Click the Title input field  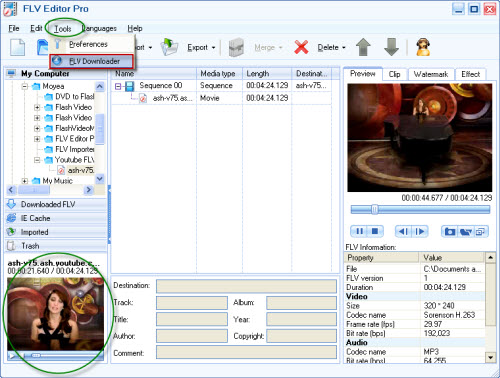[x=192, y=319]
